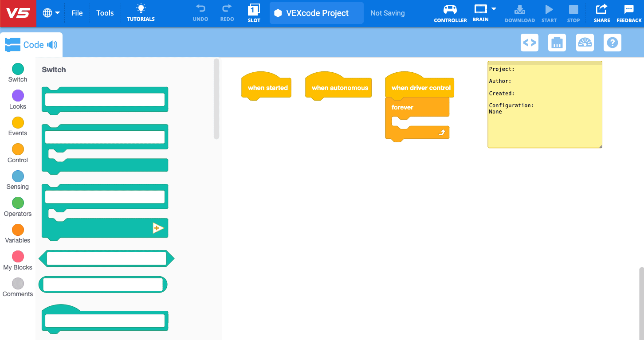644x340 pixels.
Task: Redo the last action
Action: point(227,13)
